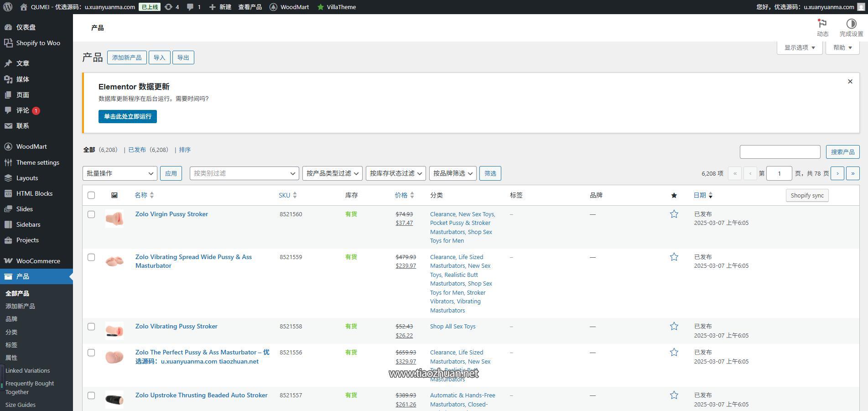The height and width of the screenshot is (411, 868).
Task: Open the stock status filter dropdown
Action: (396, 173)
